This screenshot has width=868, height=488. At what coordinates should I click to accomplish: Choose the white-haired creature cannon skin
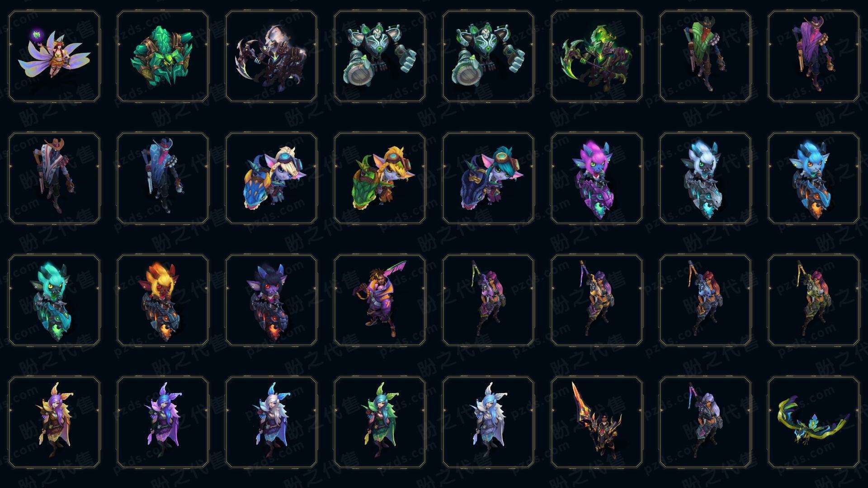point(705,178)
